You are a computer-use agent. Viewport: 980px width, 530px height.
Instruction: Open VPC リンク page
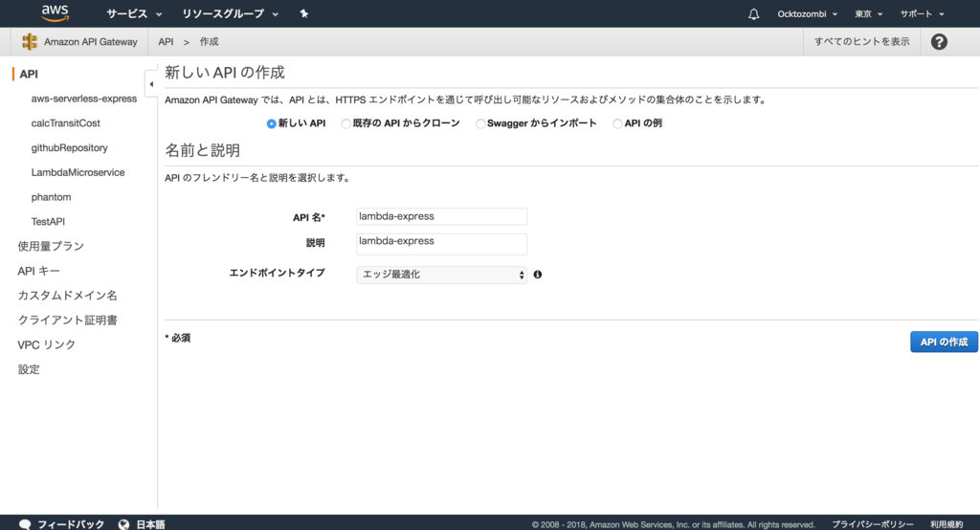(46, 345)
